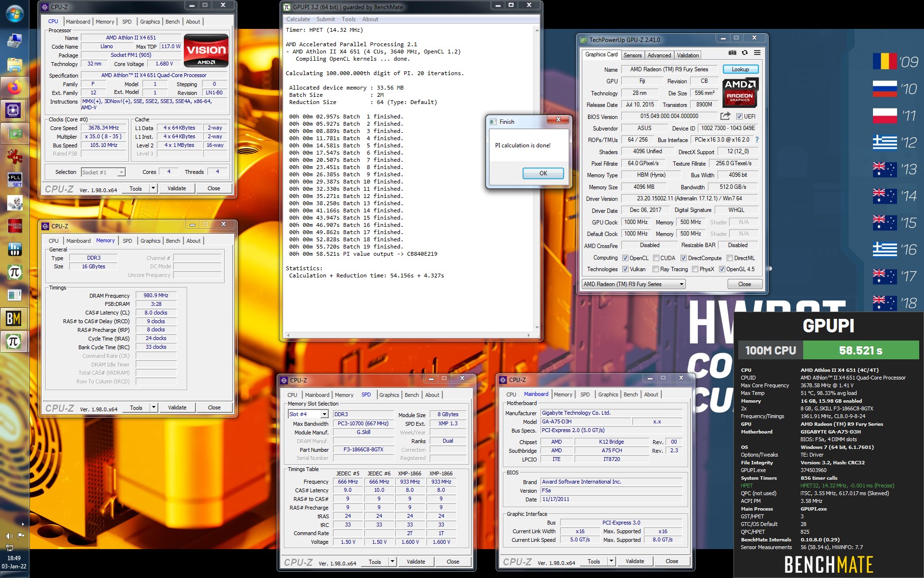Click the active pi icon below the BM icon
The width and height of the screenshot is (924, 578).
pyautogui.click(x=13, y=342)
